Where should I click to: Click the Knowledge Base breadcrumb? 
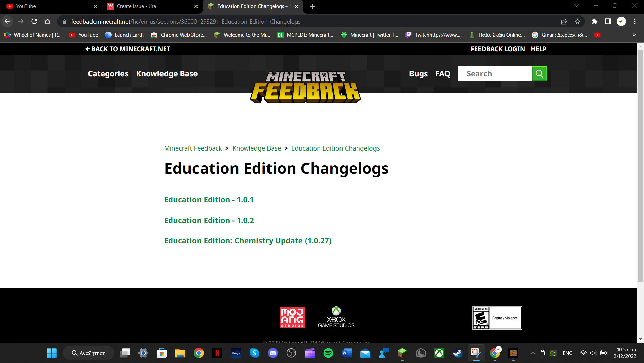click(x=256, y=148)
